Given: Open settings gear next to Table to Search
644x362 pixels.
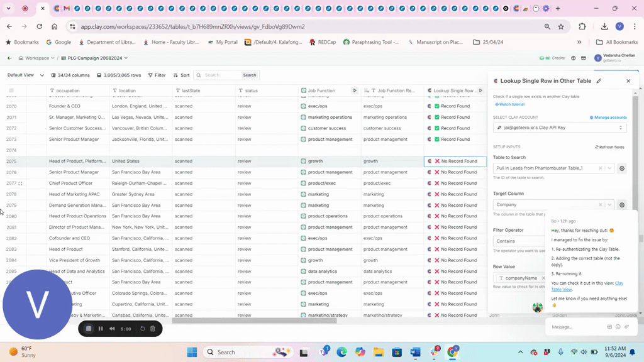Looking at the screenshot, I should click(622, 168).
